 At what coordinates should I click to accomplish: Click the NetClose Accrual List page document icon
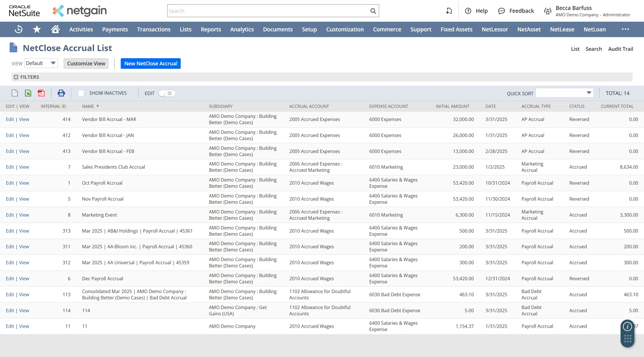point(13,48)
